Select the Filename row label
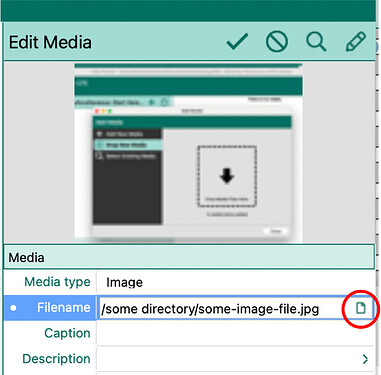Image resolution: width=381 pixels, height=375 pixels. pyautogui.click(x=63, y=307)
